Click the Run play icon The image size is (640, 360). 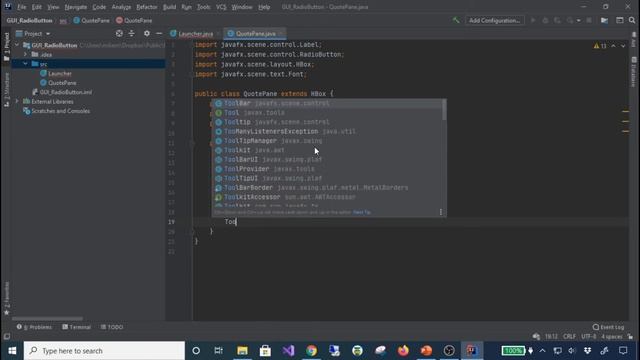pyautogui.click(x=533, y=20)
